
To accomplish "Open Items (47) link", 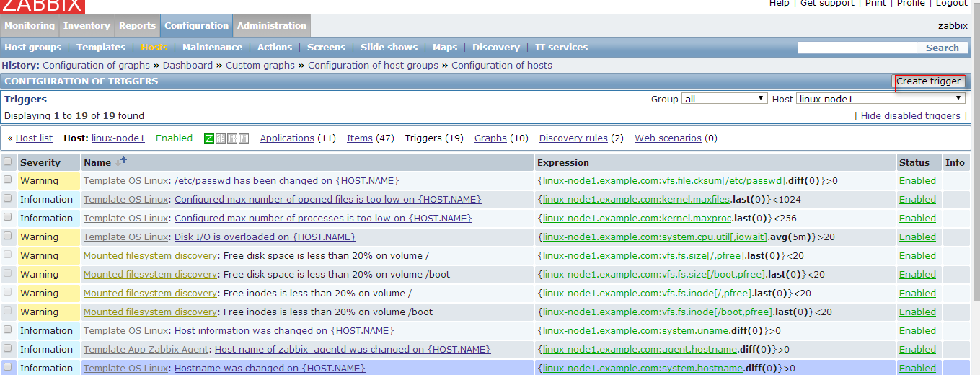I will pos(360,138).
